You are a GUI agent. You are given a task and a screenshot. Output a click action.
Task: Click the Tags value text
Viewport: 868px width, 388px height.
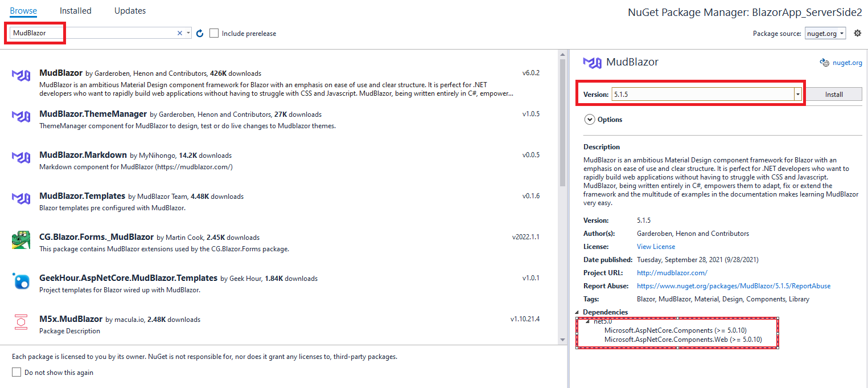point(723,299)
